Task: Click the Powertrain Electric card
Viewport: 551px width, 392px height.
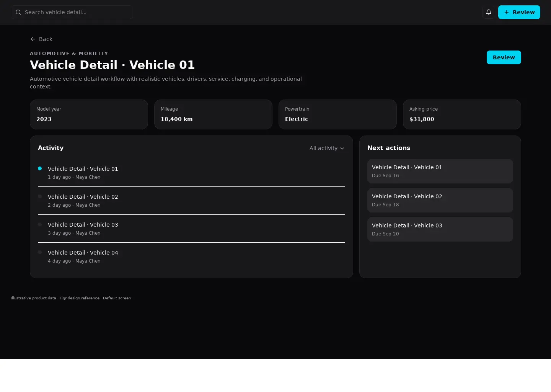Action: click(337, 114)
